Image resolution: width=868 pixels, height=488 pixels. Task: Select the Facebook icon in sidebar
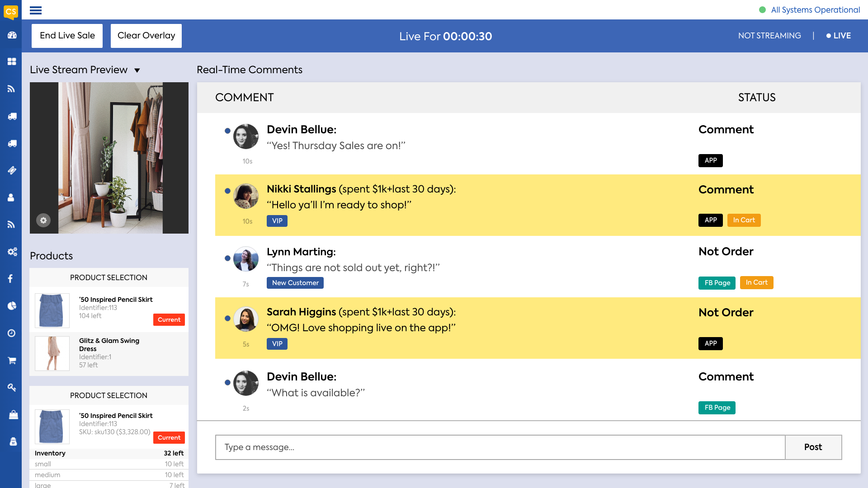point(11,279)
